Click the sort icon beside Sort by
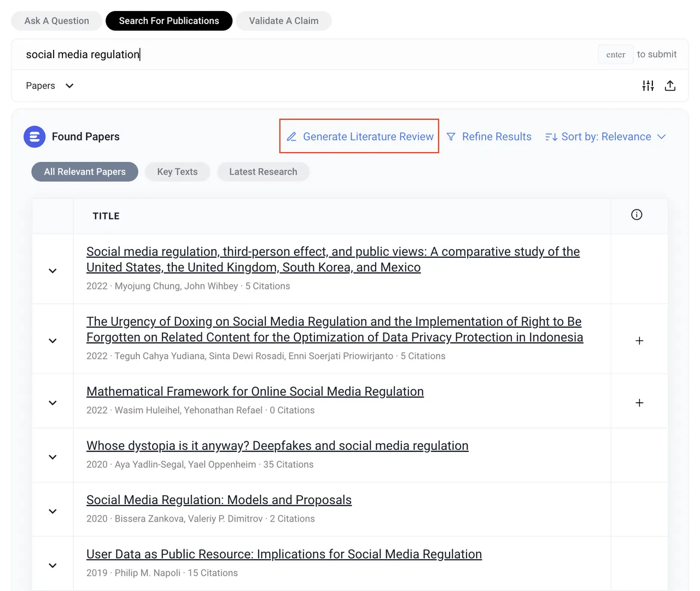Screen dimensions: 700x591 551,137
